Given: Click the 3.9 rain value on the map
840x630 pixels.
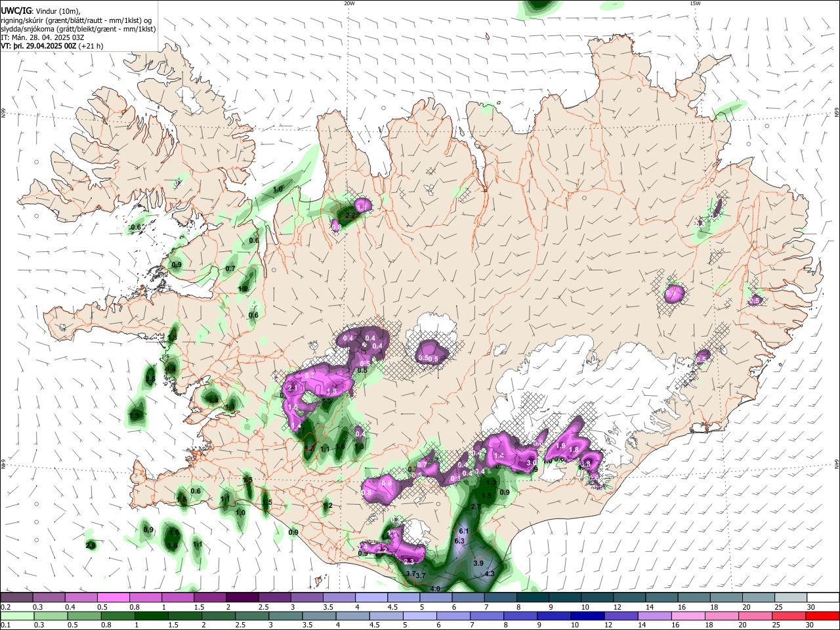Looking at the screenshot, I should click(x=478, y=564).
